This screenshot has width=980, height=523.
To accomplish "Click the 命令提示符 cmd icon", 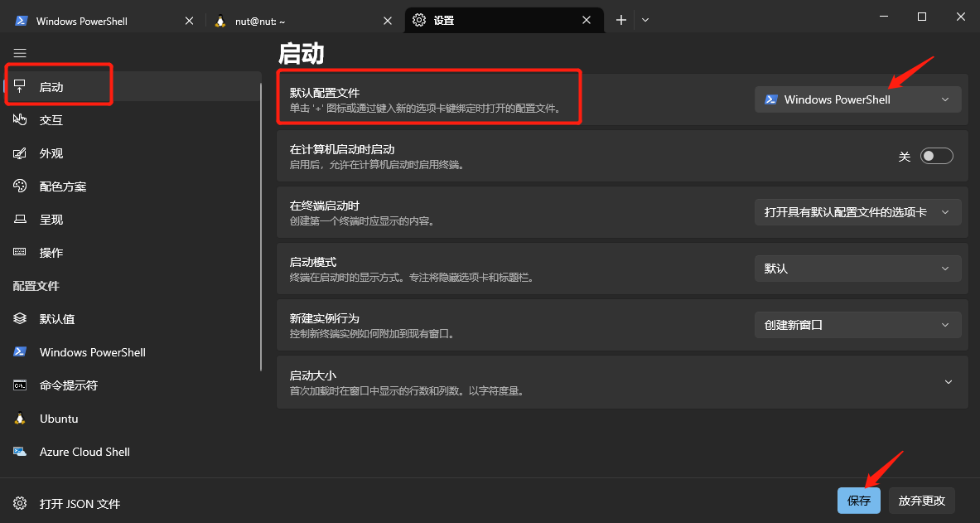I will 20,385.
